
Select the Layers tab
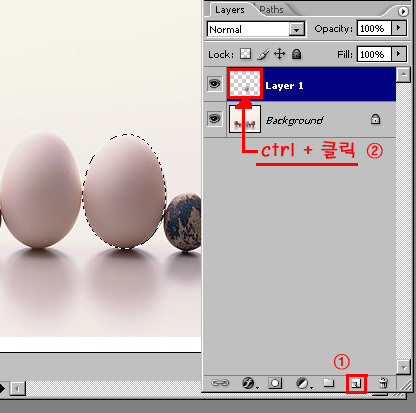point(229,10)
